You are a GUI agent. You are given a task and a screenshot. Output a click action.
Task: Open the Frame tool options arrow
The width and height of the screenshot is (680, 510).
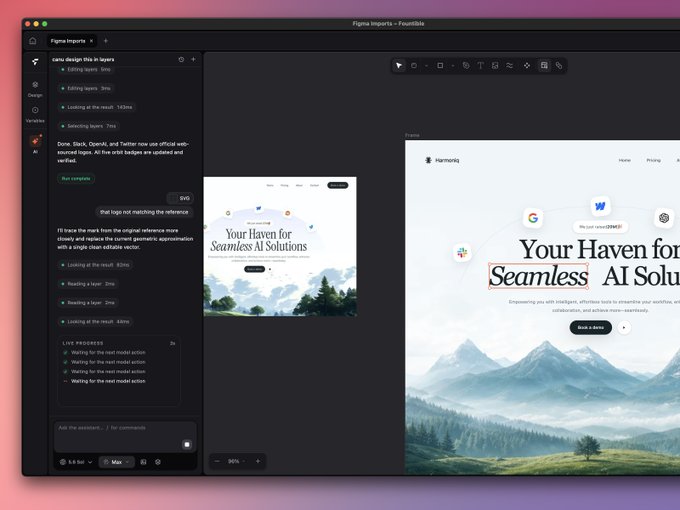click(426, 66)
